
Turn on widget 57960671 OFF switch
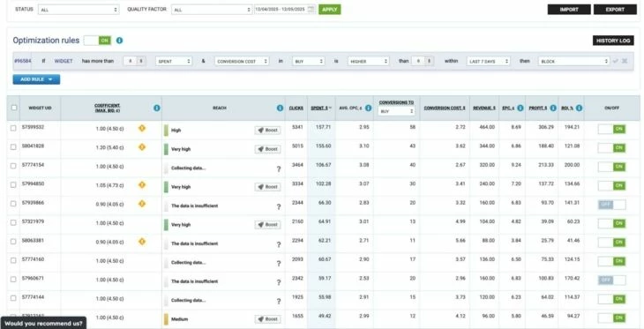612,280
